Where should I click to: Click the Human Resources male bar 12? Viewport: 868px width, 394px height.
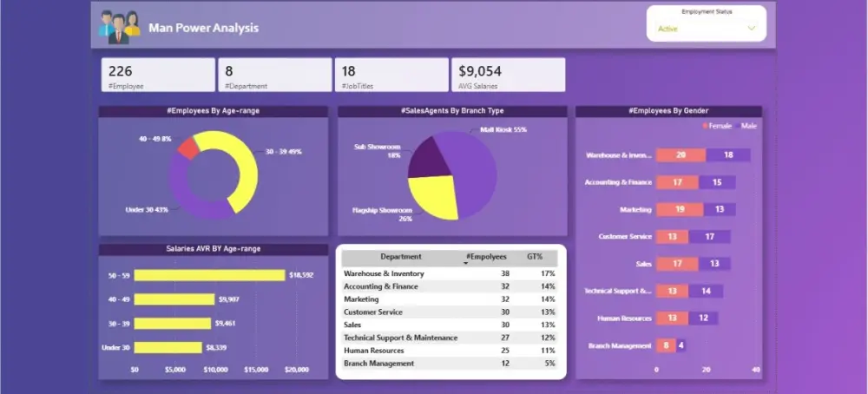click(703, 318)
